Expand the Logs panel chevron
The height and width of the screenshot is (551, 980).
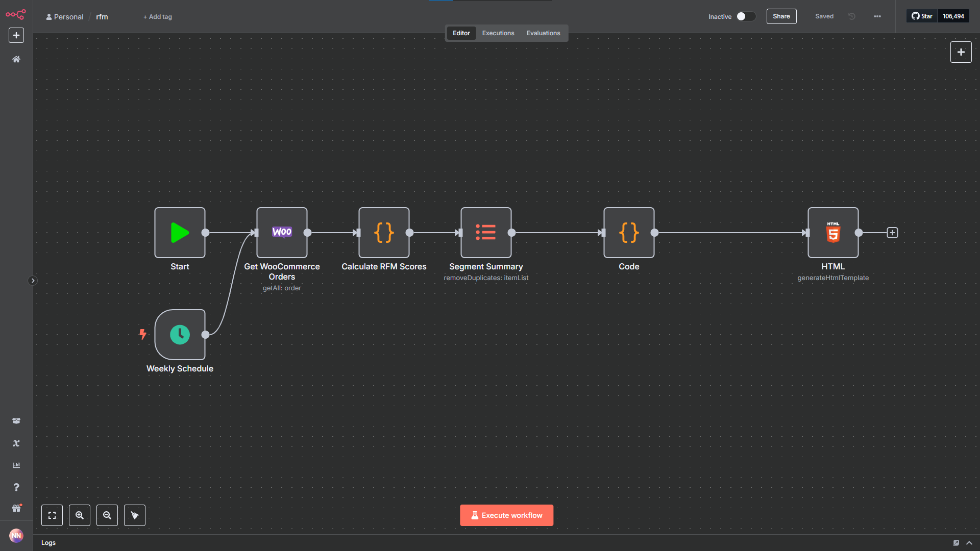point(969,543)
